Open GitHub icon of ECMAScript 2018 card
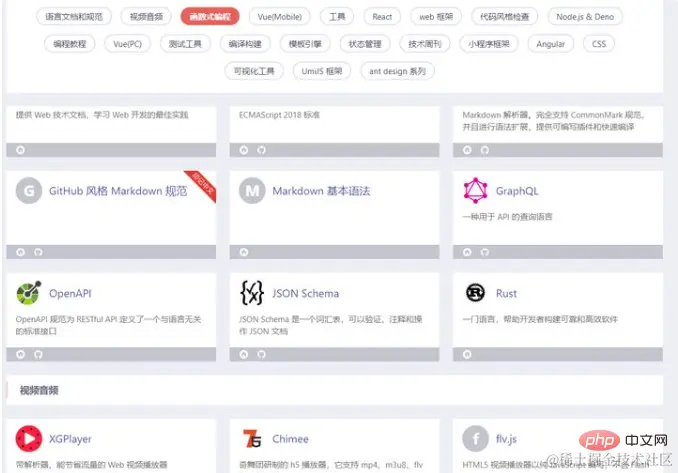678x473 pixels. tap(262, 150)
